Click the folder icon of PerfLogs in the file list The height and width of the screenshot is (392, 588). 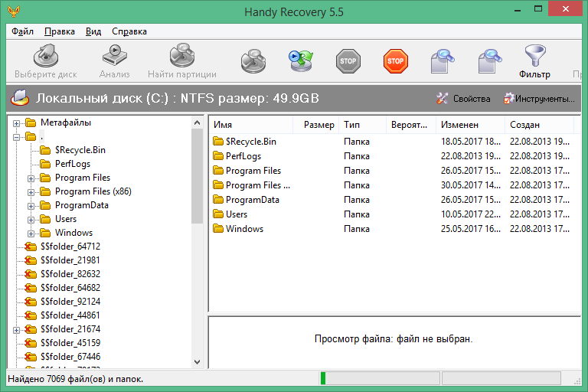coord(218,155)
